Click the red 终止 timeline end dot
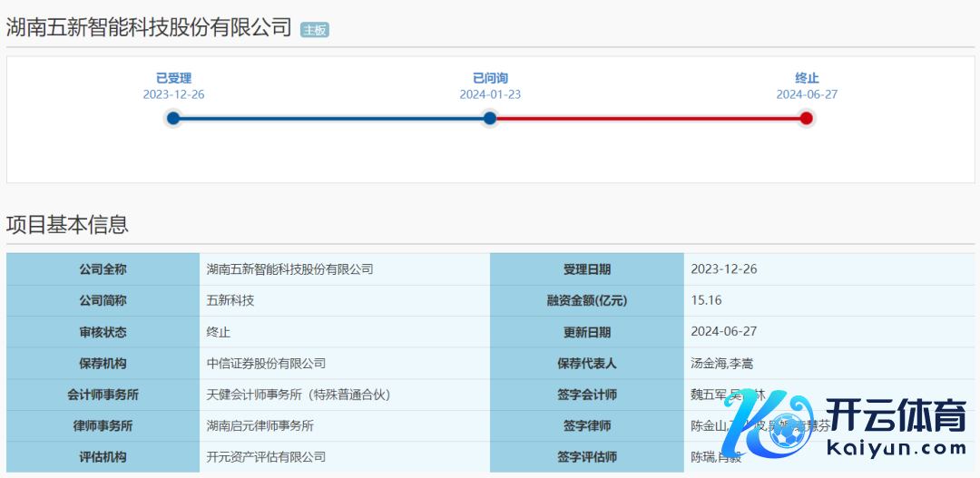980x478 pixels. (806, 118)
